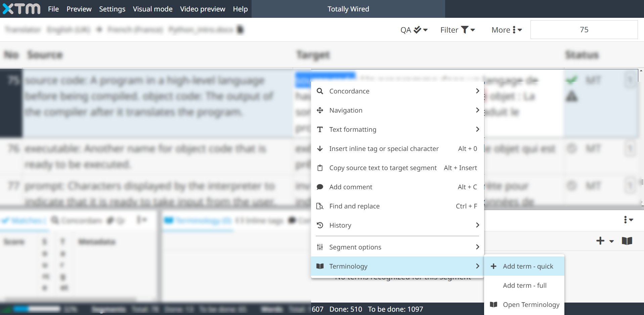Select Open Terminology
This screenshot has height=315, width=644.
point(524,305)
